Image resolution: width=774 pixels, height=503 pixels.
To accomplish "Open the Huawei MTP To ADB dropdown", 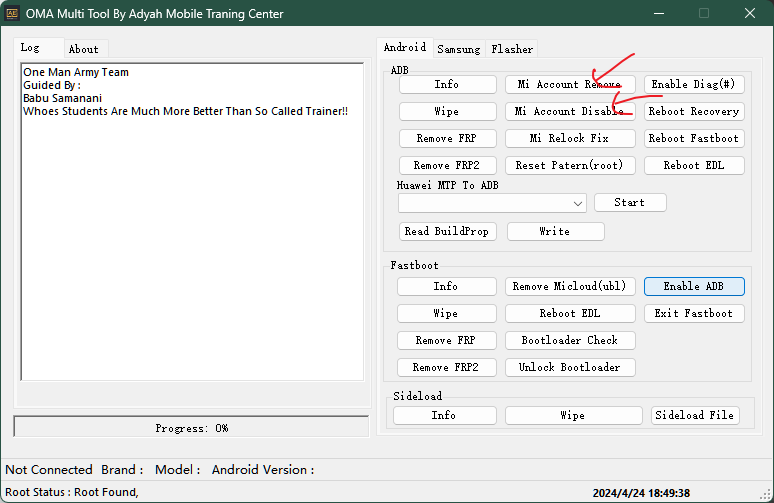I will 492,203.
